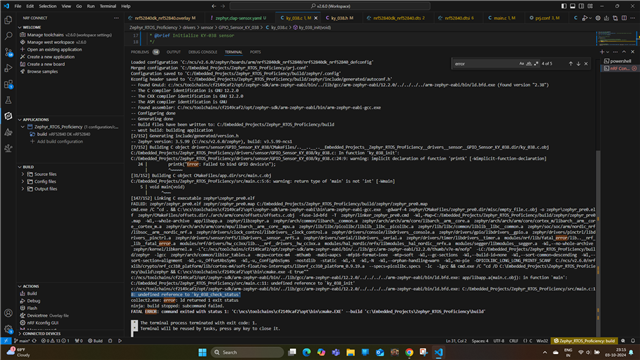
Task: Toggle Match Whole Word in terminal find
Action: [x=529, y=64]
